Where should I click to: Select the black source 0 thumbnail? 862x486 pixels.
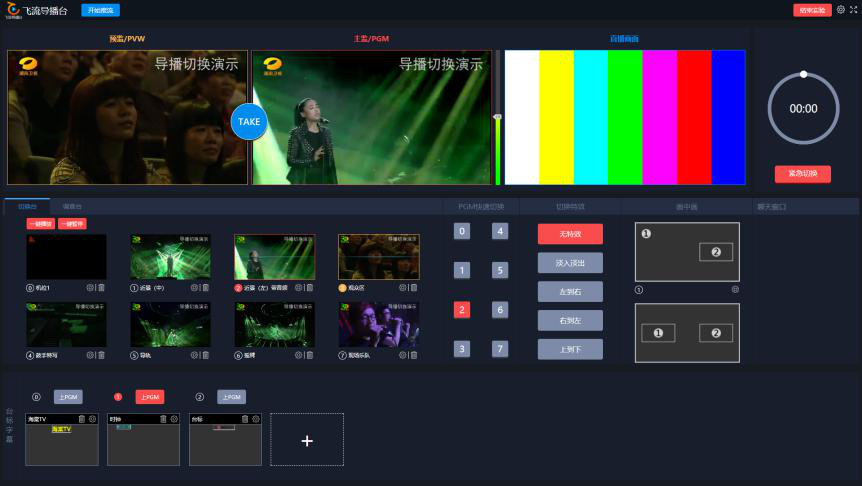click(67, 257)
